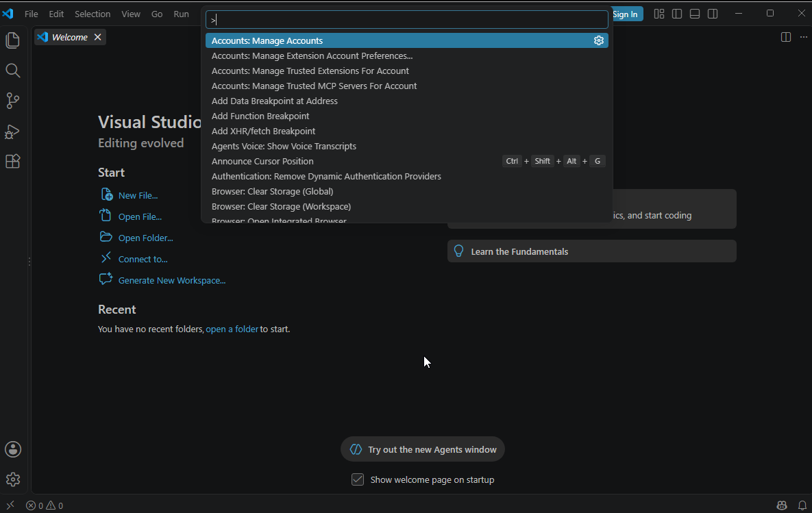Toggle Primary Side Bar layout icon
This screenshot has height=513, width=812.
677,14
